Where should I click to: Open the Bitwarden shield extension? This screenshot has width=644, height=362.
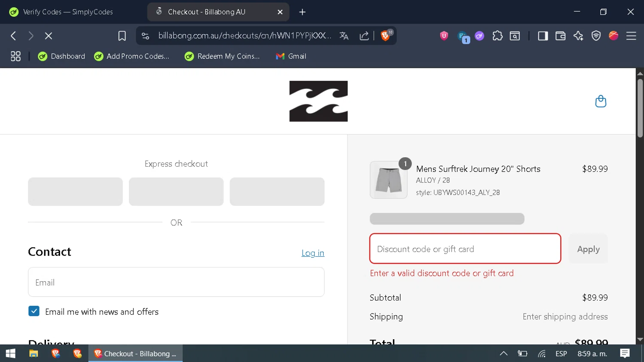(x=444, y=36)
